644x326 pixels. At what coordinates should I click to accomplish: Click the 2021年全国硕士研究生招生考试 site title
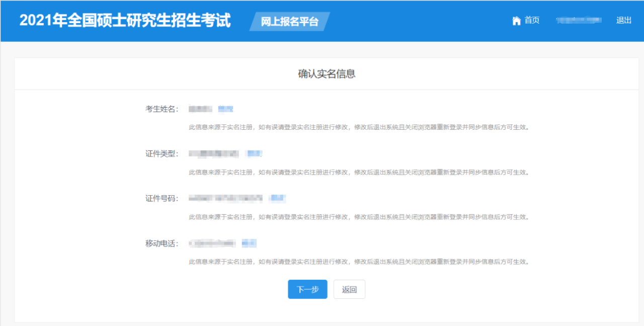(125, 21)
